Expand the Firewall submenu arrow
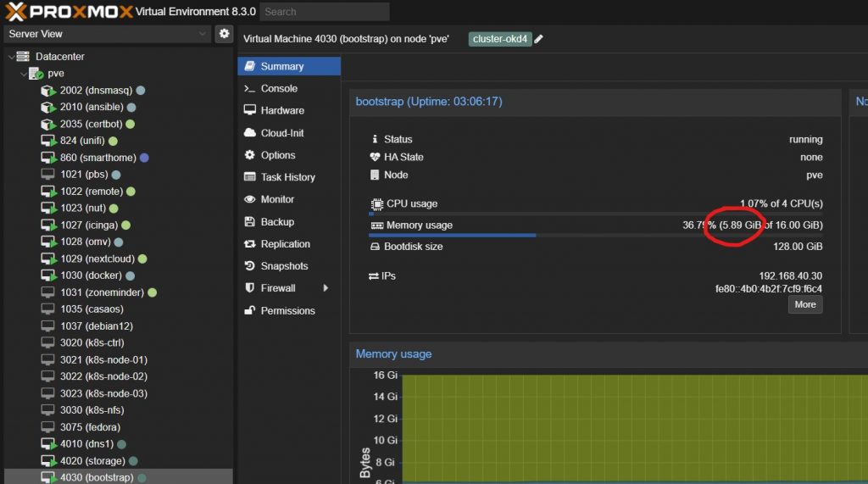The image size is (868, 484). click(x=325, y=288)
